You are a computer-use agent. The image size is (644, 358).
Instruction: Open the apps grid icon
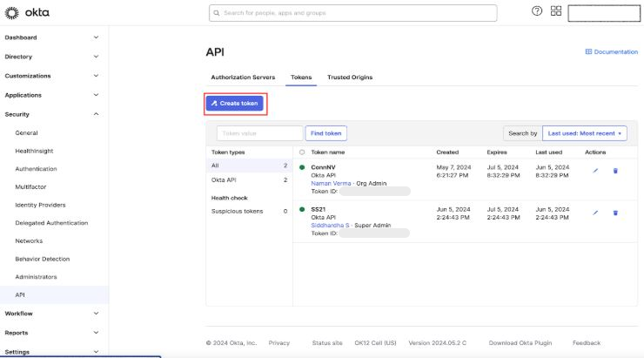[556, 11]
